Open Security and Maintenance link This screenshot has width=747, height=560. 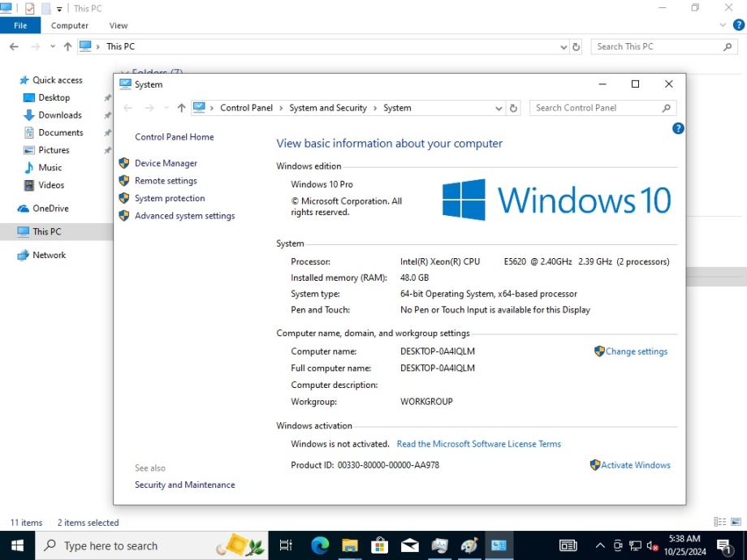coord(185,485)
